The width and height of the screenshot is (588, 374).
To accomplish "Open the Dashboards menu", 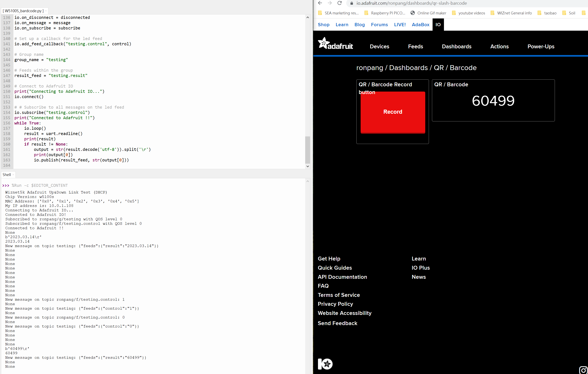I will coord(456,46).
